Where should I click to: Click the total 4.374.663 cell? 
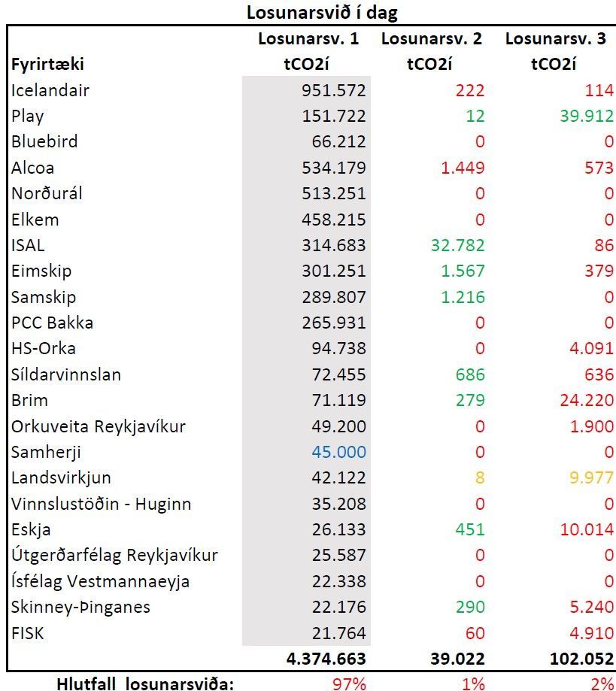pos(326,659)
